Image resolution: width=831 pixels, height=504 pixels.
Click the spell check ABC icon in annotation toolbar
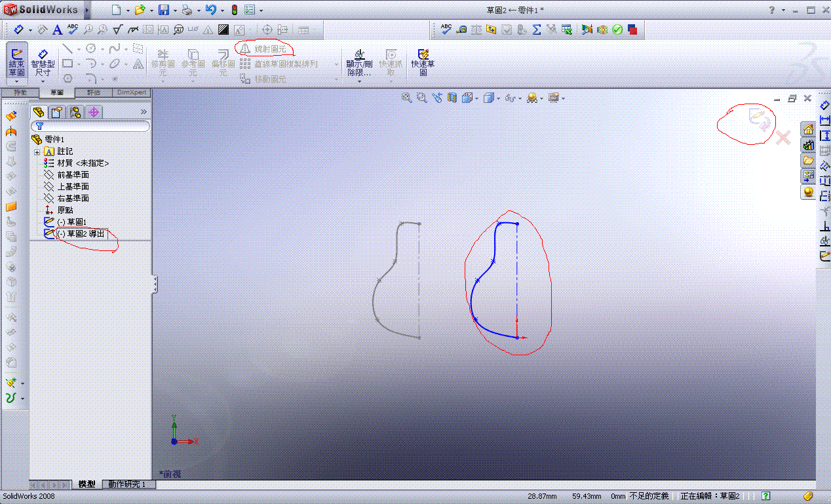coord(72,29)
